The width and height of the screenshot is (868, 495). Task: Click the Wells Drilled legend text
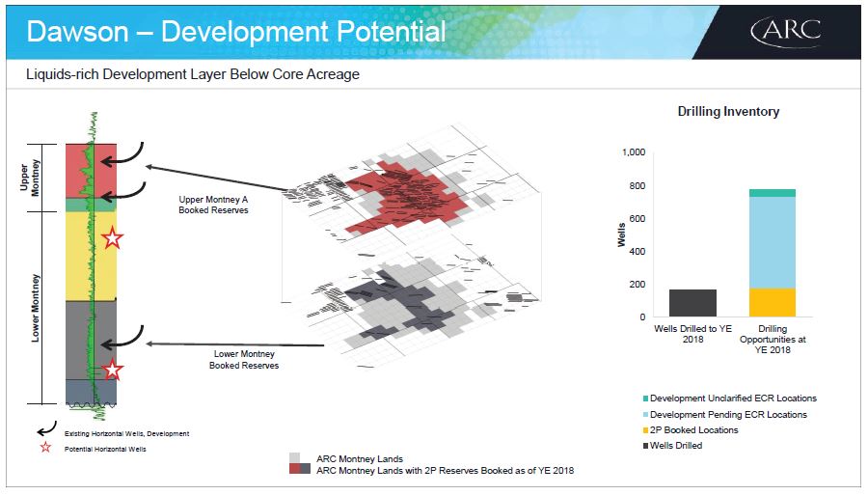tap(676, 446)
